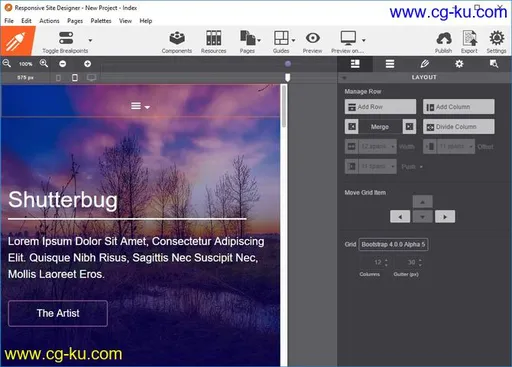The width and height of the screenshot is (512, 367).
Task: Click Merge right arrow icon
Action: [x=409, y=127]
